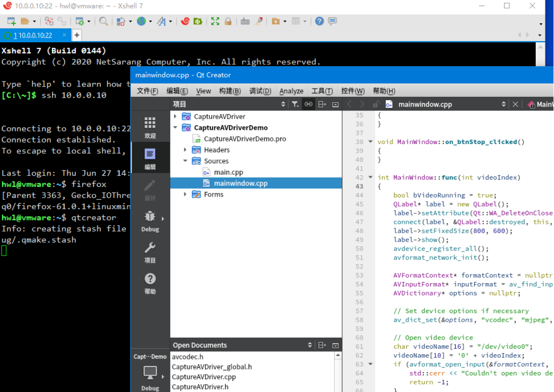Open the 构建(B) menu in Qt Creator

230,91
